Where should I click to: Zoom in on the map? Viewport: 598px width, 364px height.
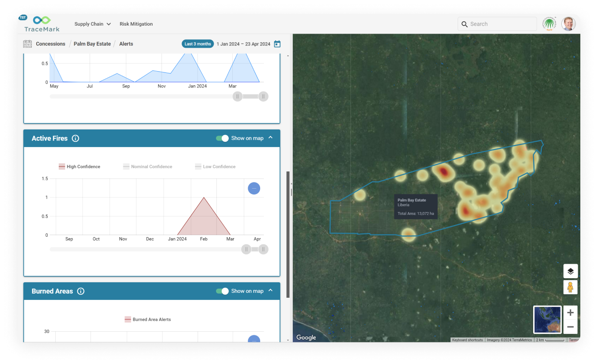click(570, 313)
